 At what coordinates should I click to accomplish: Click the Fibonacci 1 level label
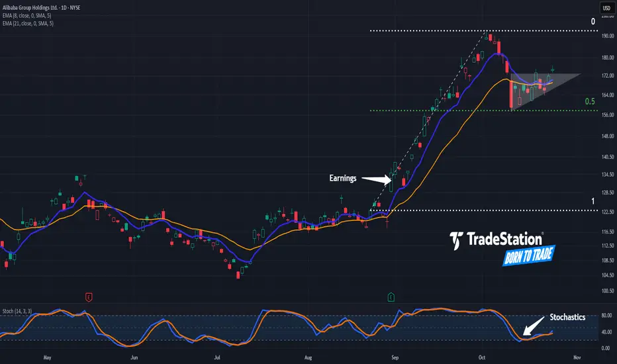click(593, 201)
